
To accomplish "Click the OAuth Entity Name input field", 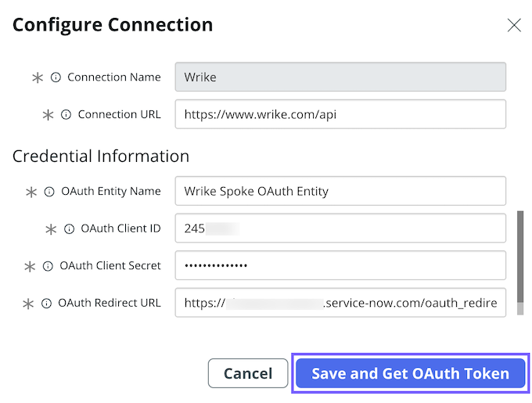I will point(340,191).
